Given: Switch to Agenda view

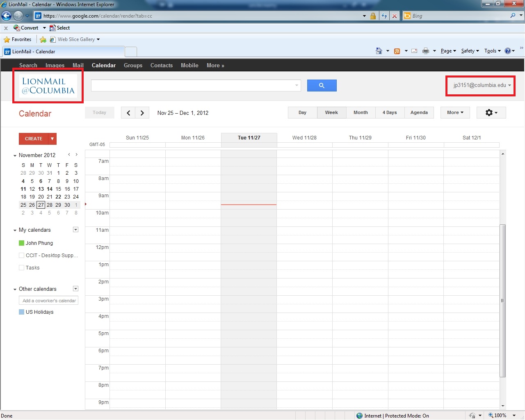Looking at the screenshot, I should pos(419,112).
